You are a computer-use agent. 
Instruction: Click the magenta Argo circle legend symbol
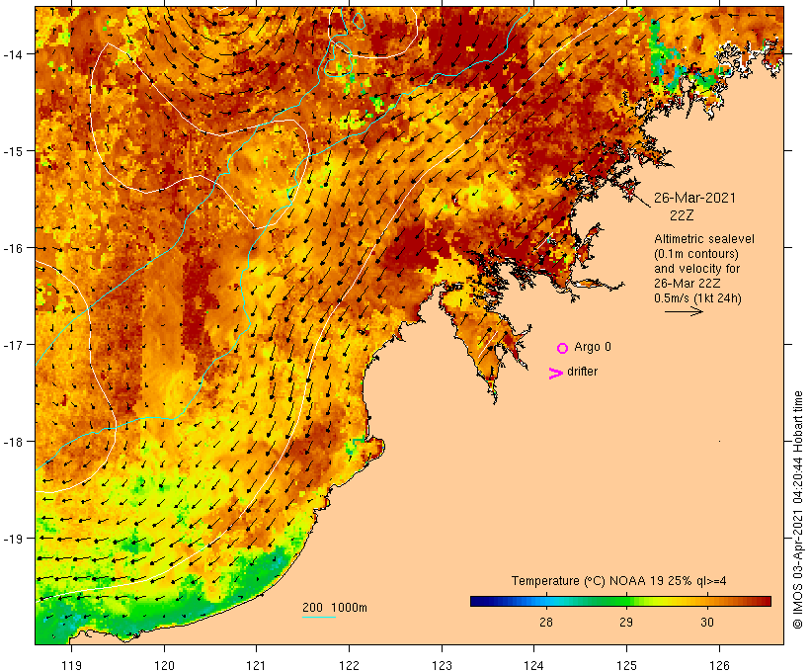point(563,348)
